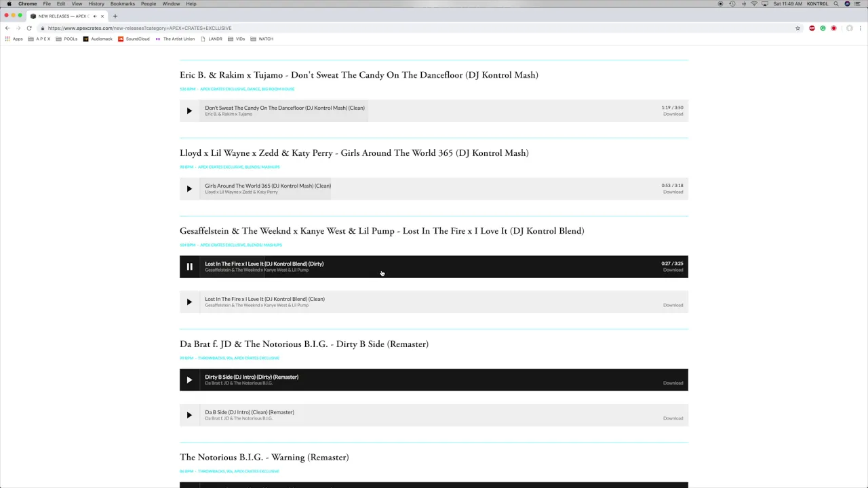This screenshot has height=488, width=868.
Task: Pause Lost In The Fire x I Love It (Dirty)
Action: tap(189, 266)
